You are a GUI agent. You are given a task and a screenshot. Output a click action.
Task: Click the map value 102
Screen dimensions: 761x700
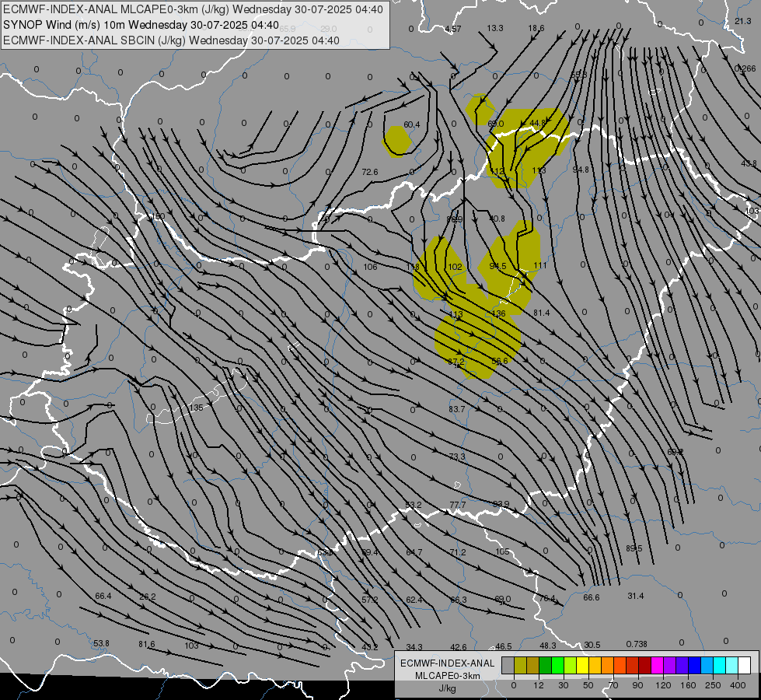[x=456, y=267]
